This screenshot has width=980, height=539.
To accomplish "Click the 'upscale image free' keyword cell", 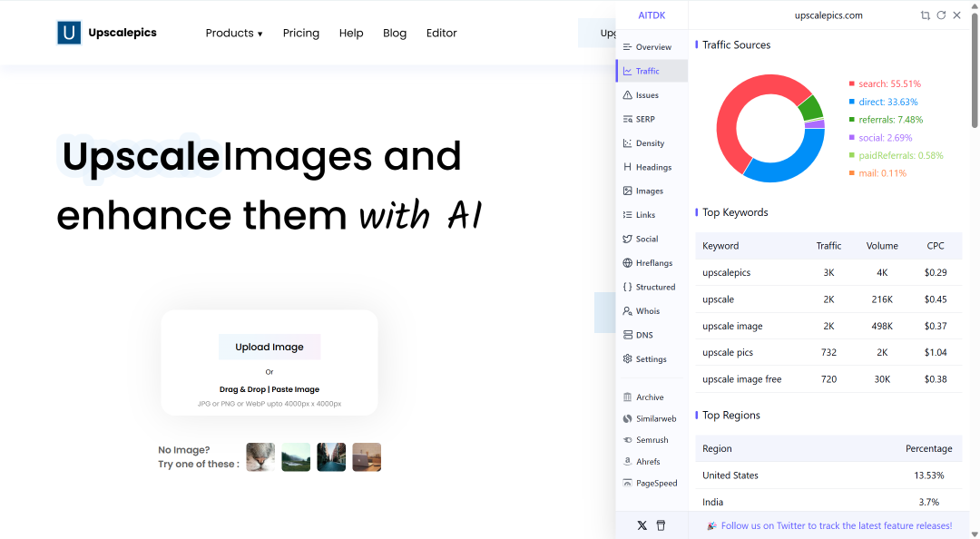I will coord(742,379).
